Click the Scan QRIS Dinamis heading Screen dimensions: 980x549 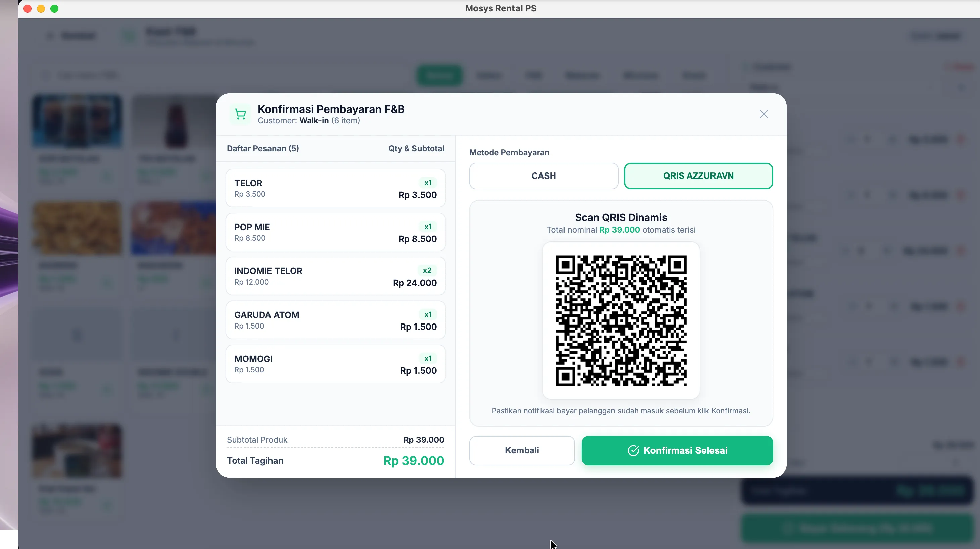click(621, 218)
